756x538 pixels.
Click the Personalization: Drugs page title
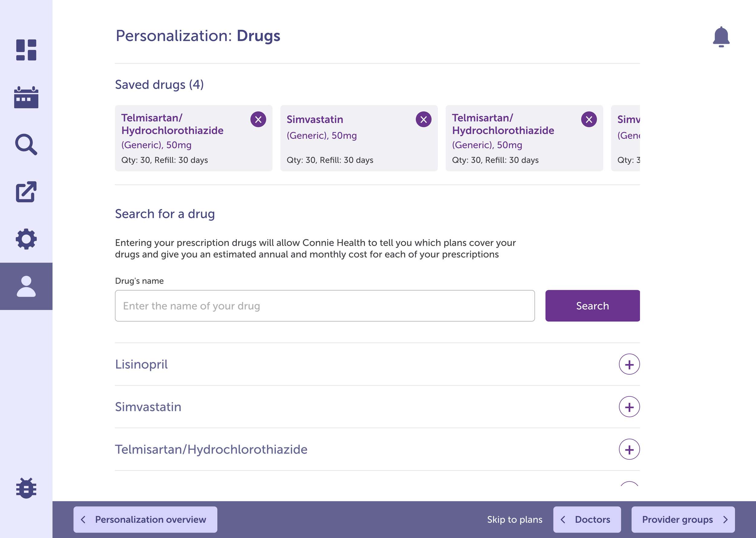pyautogui.click(x=197, y=36)
